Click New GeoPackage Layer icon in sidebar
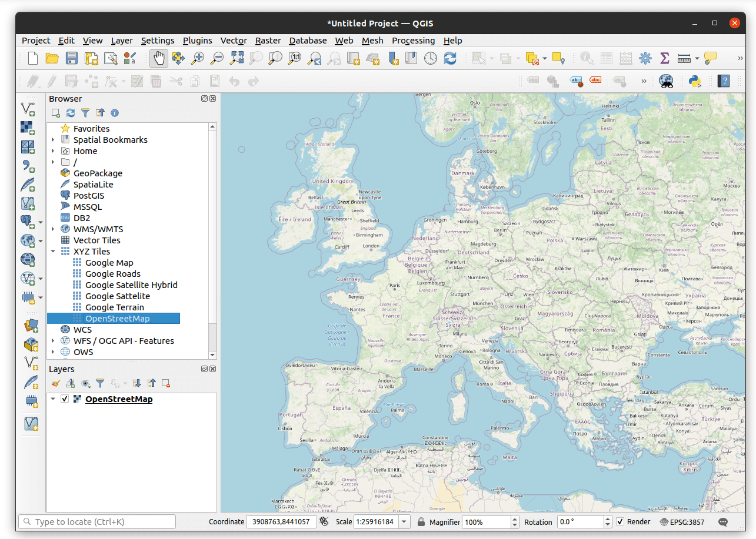This screenshot has height=539, width=756. click(x=31, y=344)
